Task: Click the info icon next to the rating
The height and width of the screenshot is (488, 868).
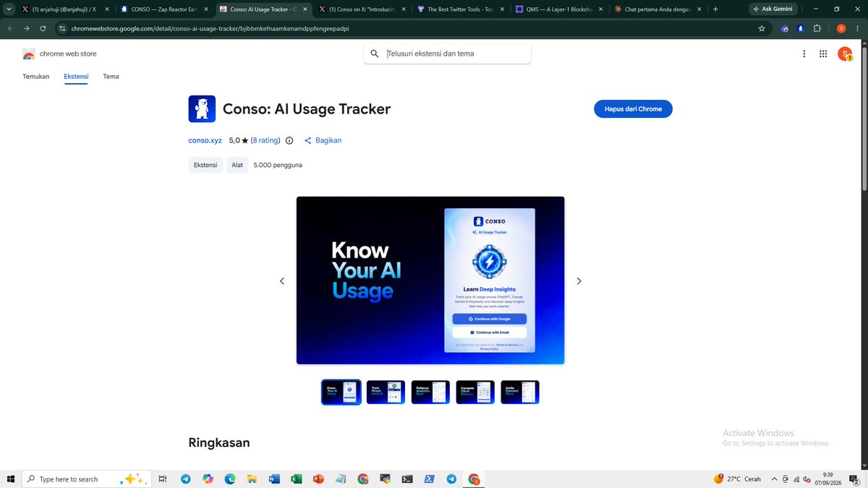Action: pos(289,140)
